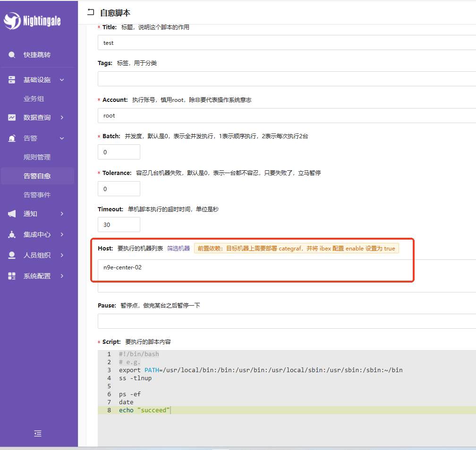Click the back arrow beside 自愈脚本
Viewport: 476px width, 450px height.
tap(91, 13)
